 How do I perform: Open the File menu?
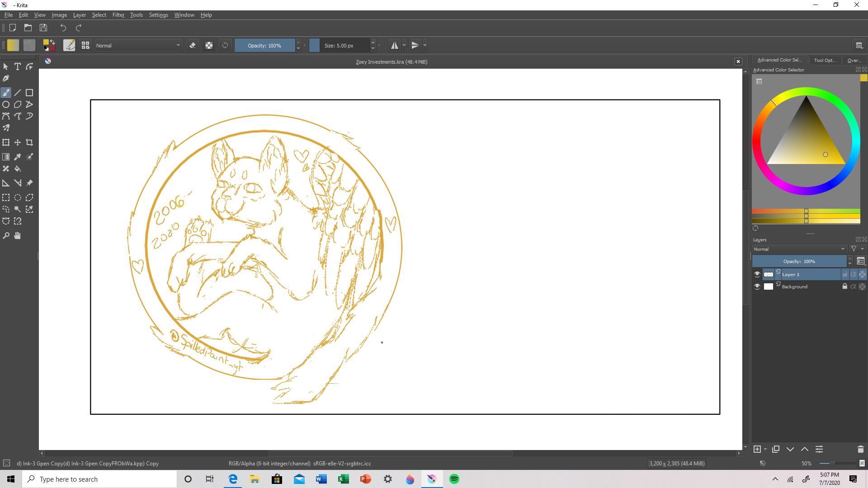coord(9,15)
